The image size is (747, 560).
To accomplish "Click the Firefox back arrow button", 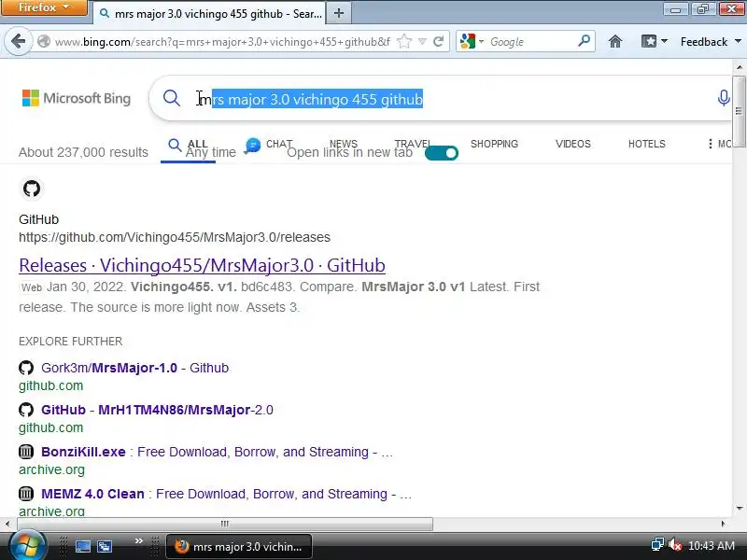I will (x=18, y=41).
